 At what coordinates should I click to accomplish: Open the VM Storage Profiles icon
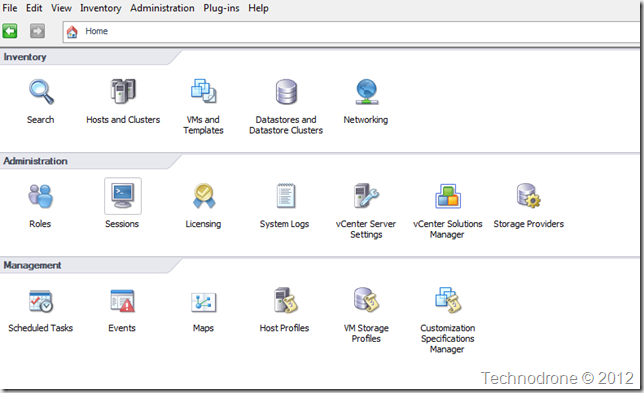pyautogui.click(x=366, y=300)
